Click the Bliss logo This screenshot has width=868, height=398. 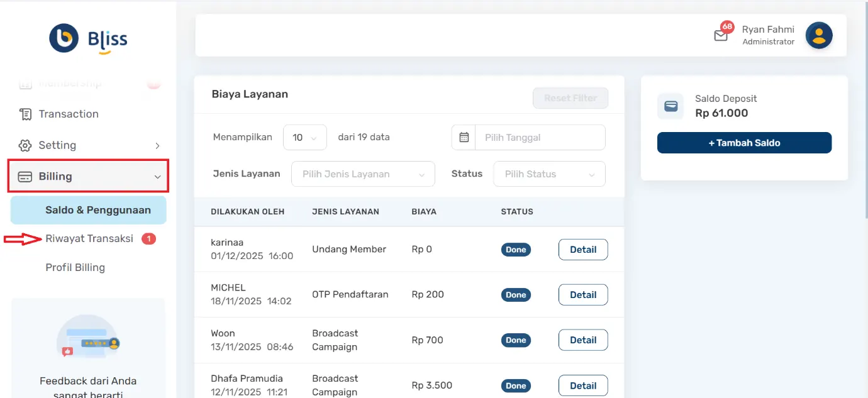(x=87, y=38)
